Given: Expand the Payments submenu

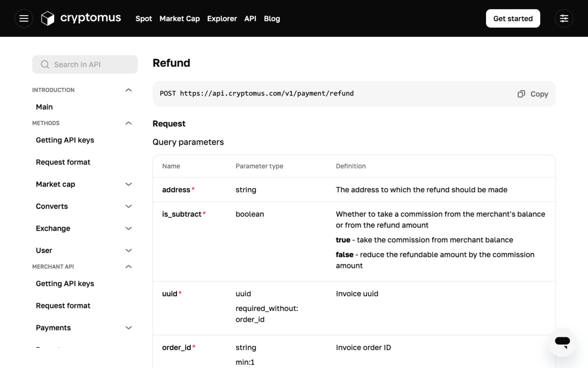Looking at the screenshot, I should click(x=129, y=328).
